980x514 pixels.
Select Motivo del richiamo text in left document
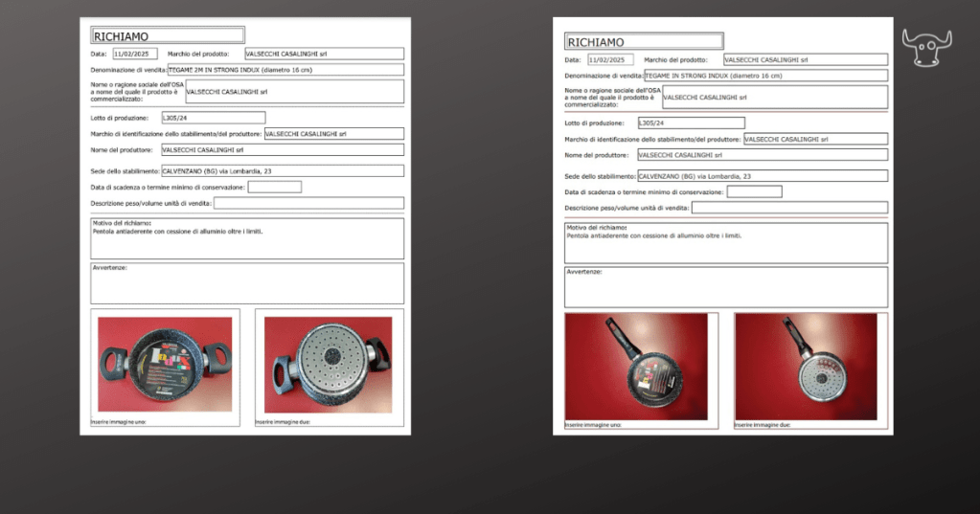click(177, 232)
